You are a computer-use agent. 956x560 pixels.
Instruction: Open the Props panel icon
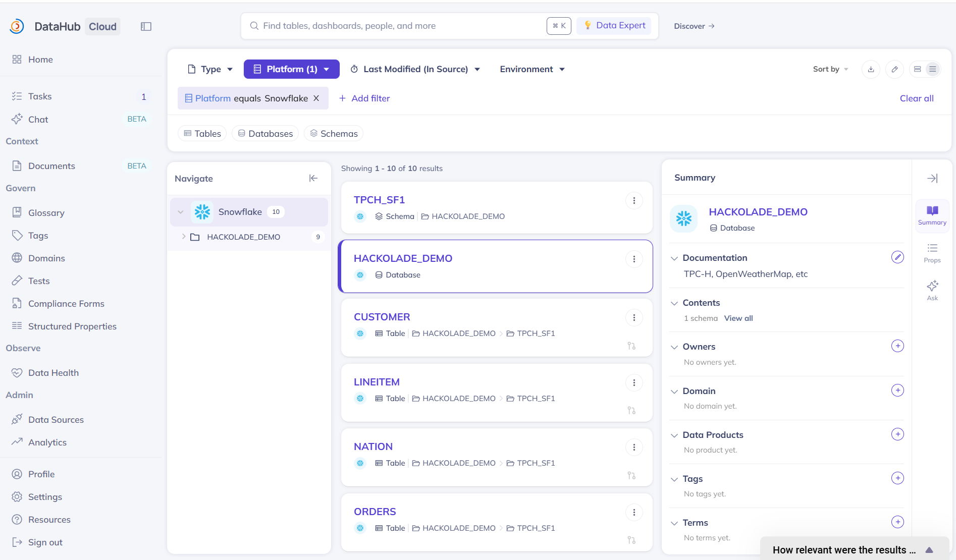(x=932, y=253)
